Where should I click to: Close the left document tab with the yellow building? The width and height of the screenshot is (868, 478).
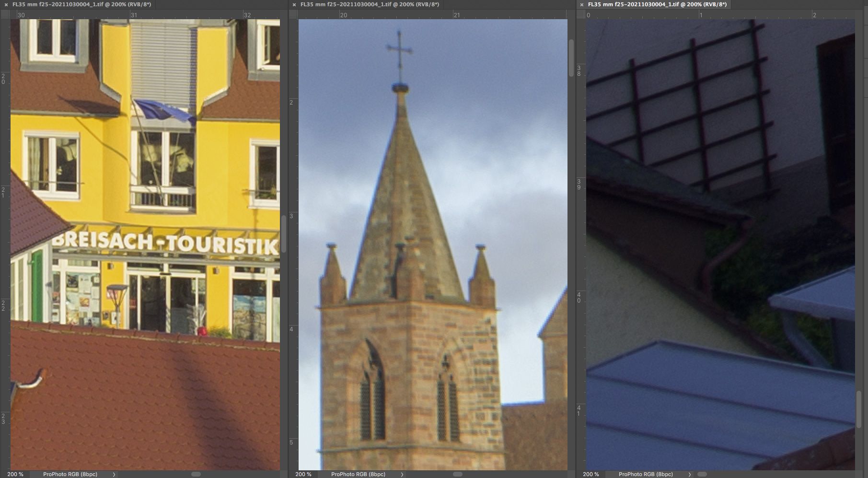6,4
